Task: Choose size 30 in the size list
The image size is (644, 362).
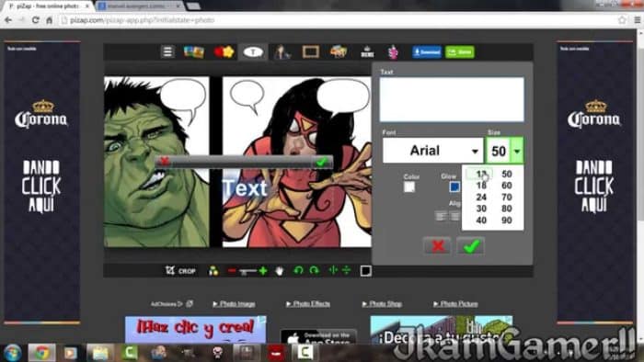Action: 481,209
